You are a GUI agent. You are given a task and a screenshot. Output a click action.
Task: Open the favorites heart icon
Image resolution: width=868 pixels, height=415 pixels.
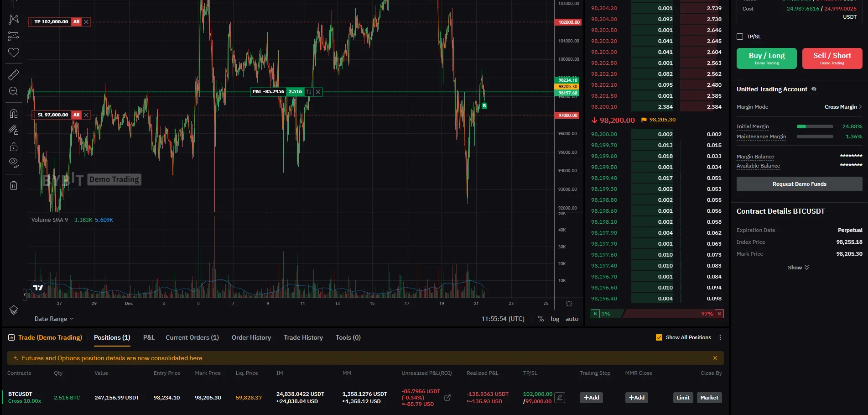coord(14,53)
